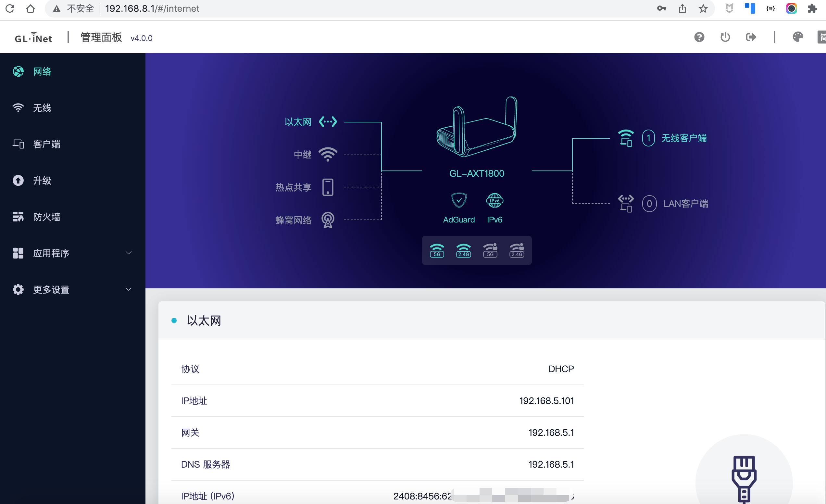Click the LAN客户端 devices icon
The width and height of the screenshot is (826, 504).
coord(626,204)
